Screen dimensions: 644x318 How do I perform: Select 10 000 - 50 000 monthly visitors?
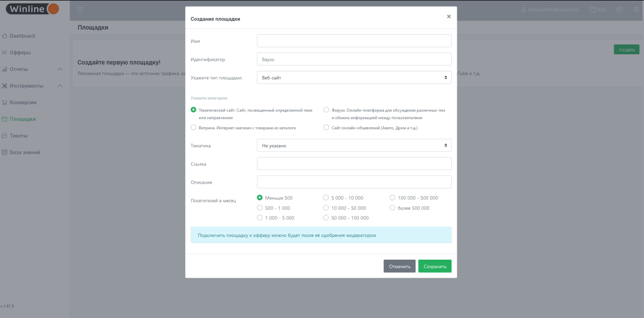click(326, 208)
